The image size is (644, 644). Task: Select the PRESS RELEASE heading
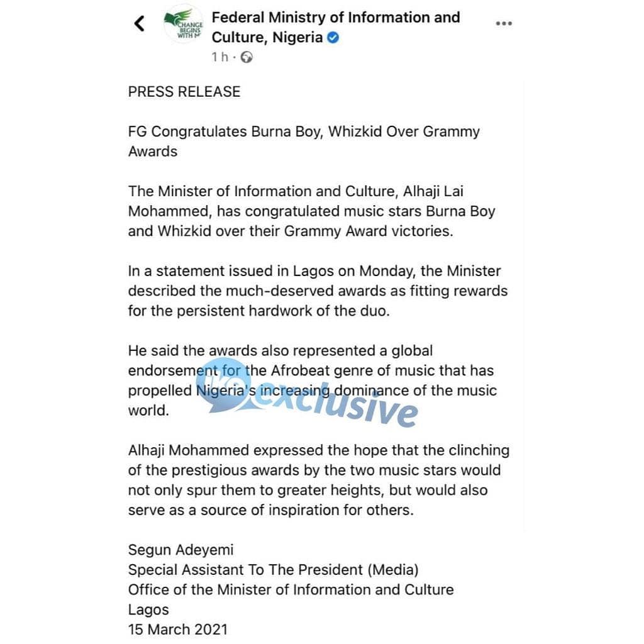(184, 92)
